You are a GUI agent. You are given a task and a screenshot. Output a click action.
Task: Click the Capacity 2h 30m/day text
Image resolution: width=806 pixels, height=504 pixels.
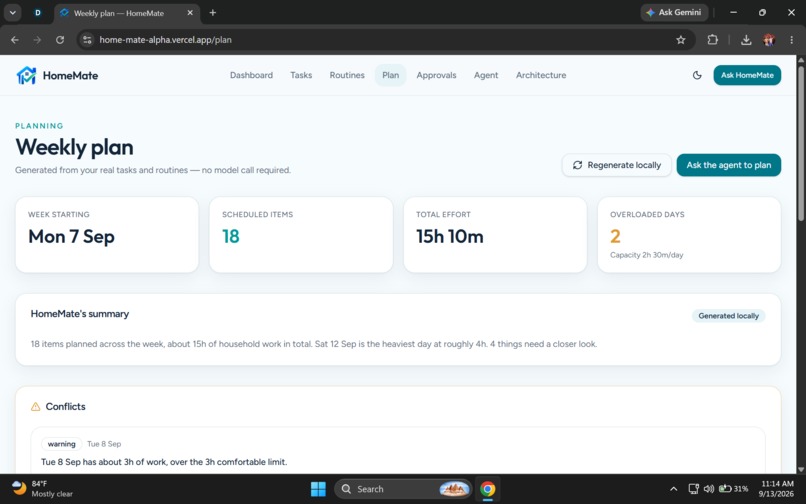tap(647, 255)
